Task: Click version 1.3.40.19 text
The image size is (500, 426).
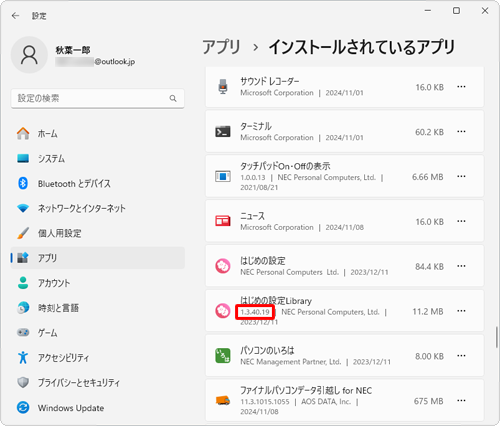Action: (x=255, y=312)
